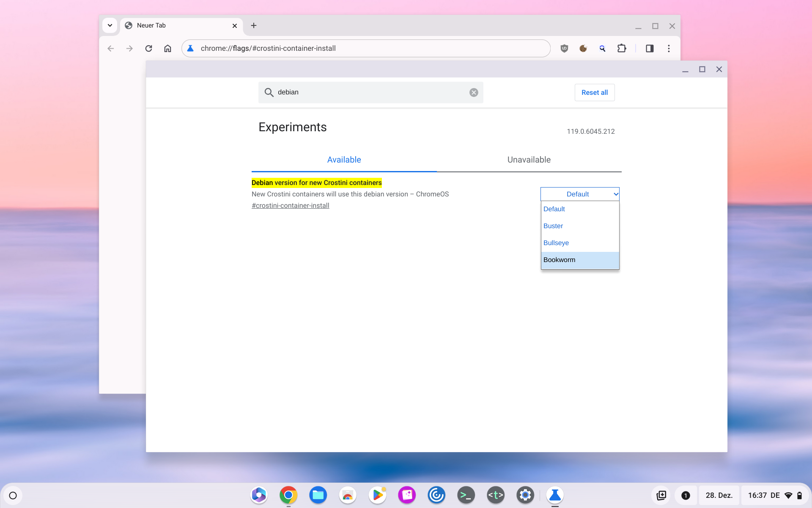Open the tab search chevron in Chrome

coord(110,25)
